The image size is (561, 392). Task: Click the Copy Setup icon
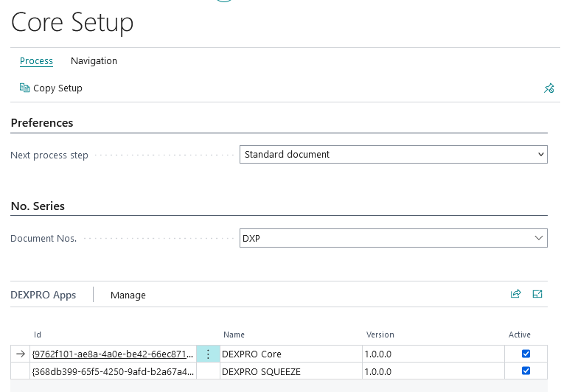pos(24,88)
